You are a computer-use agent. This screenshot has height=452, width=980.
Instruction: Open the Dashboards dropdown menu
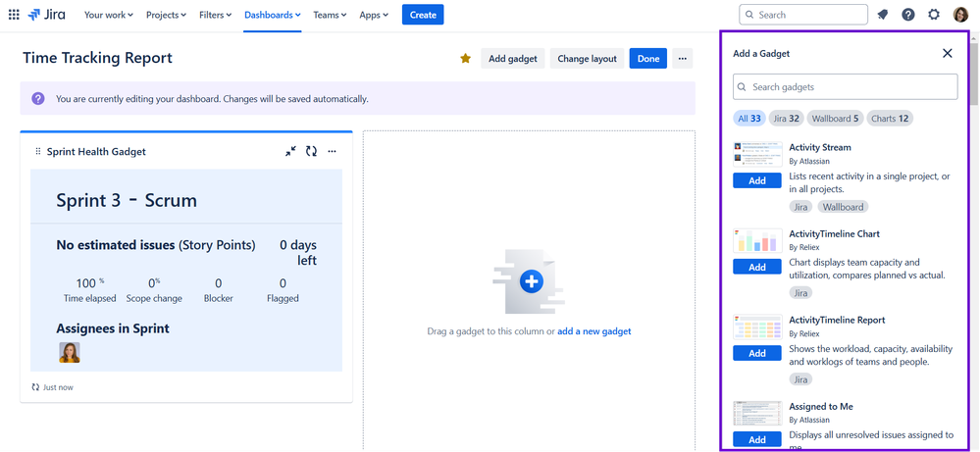tap(273, 15)
